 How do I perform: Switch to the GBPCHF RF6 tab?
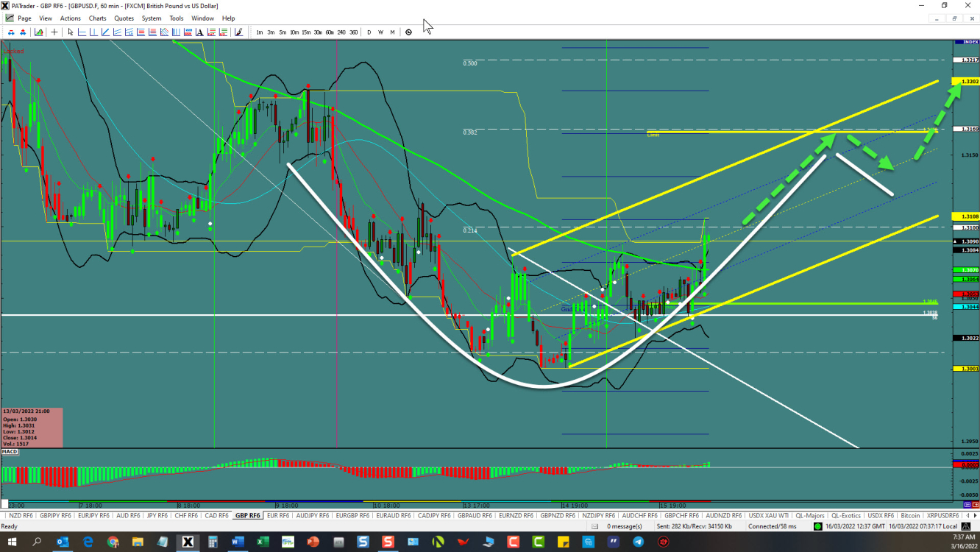tap(681, 515)
